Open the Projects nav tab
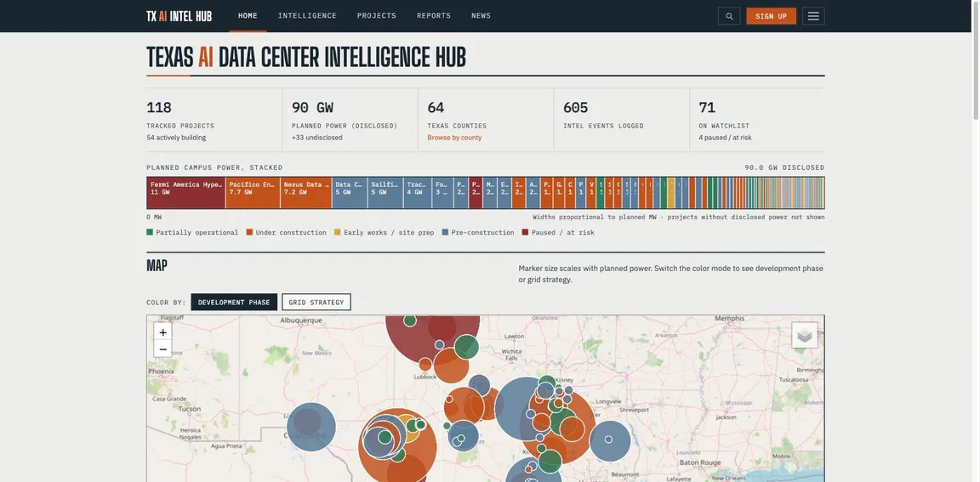 point(376,15)
